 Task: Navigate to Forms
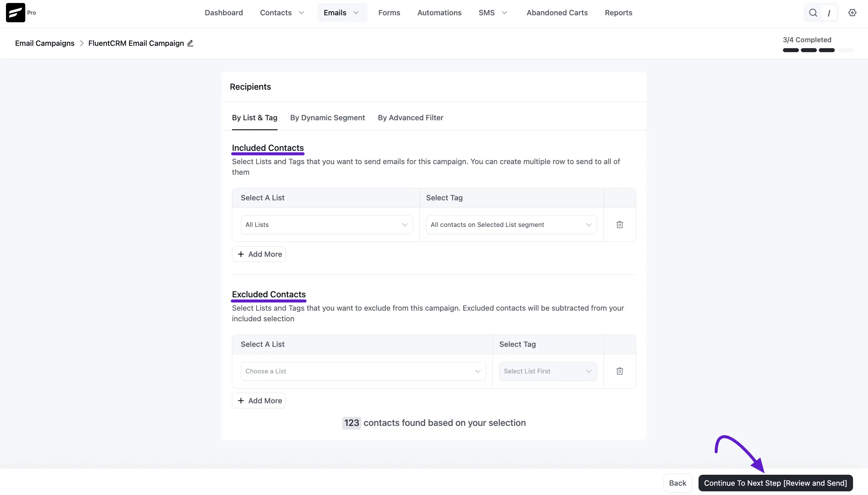coord(389,13)
